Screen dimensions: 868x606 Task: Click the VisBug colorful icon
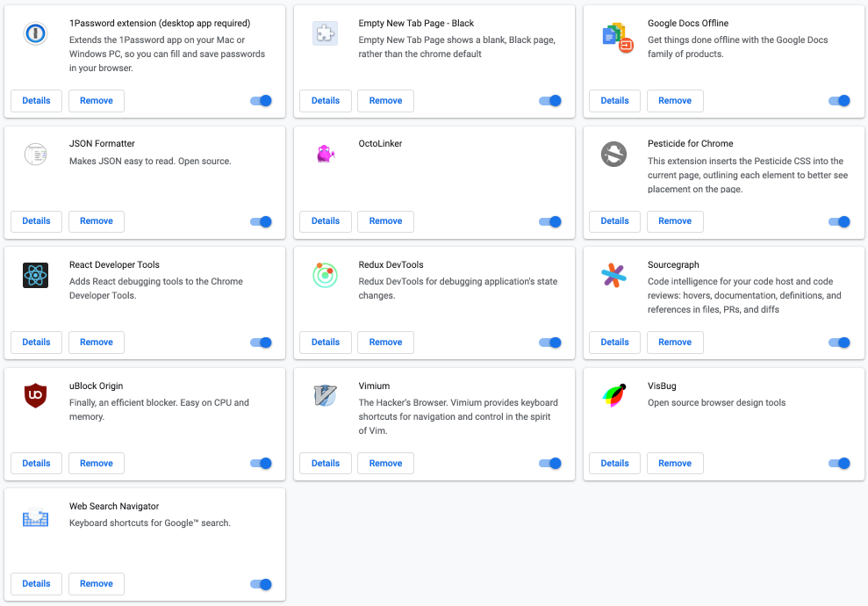[614, 397]
